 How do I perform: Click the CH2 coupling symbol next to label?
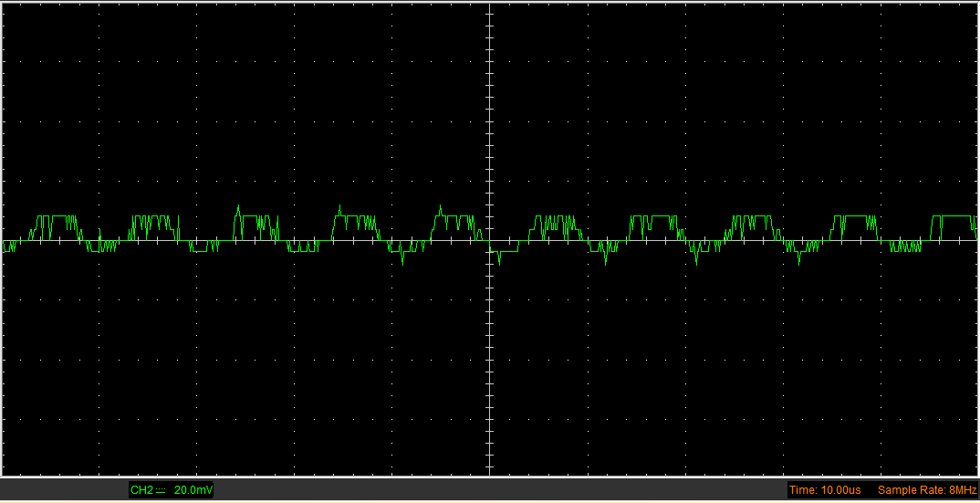click(161, 490)
